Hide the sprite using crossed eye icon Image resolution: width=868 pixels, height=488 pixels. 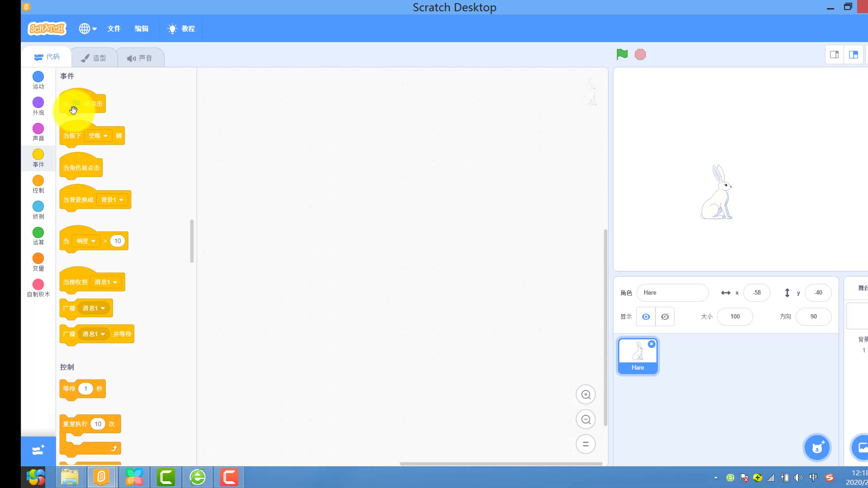pos(665,317)
